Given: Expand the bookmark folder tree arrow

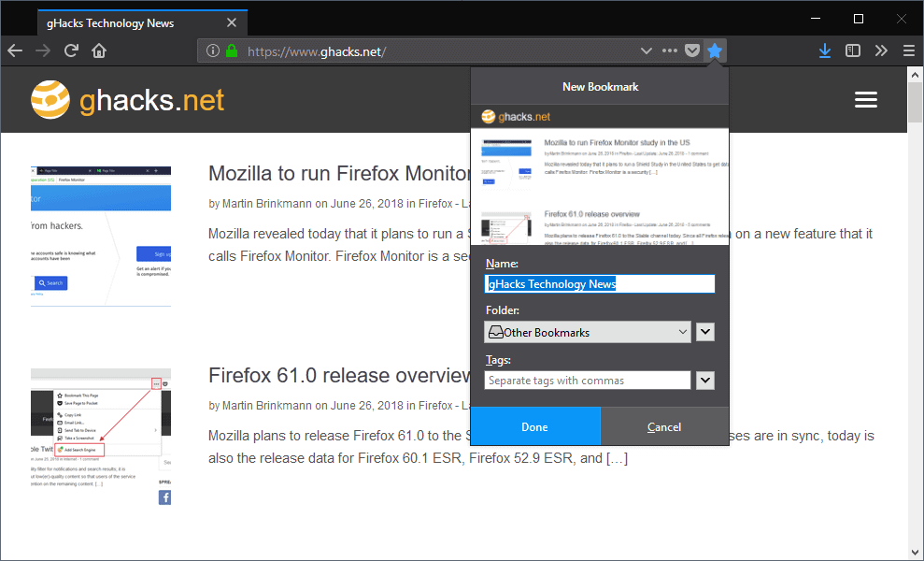Looking at the screenshot, I should click(705, 331).
